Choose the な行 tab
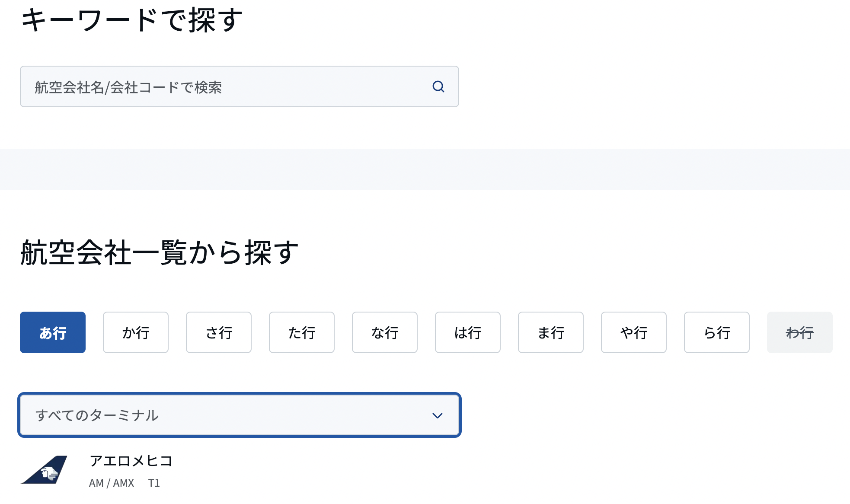 385,332
